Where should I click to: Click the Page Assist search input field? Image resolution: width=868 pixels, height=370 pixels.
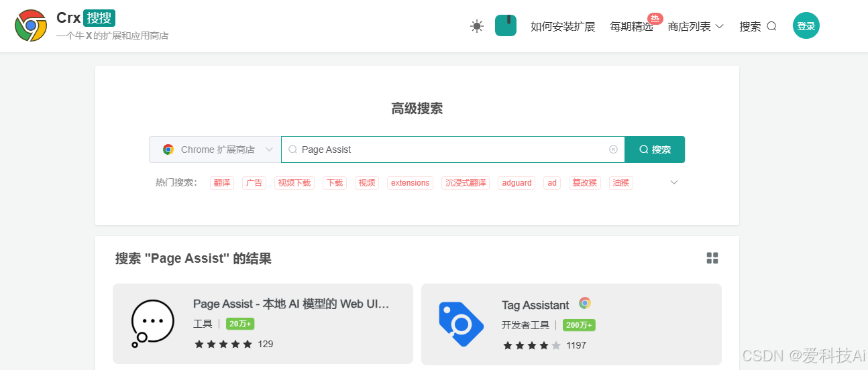(453, 149)
